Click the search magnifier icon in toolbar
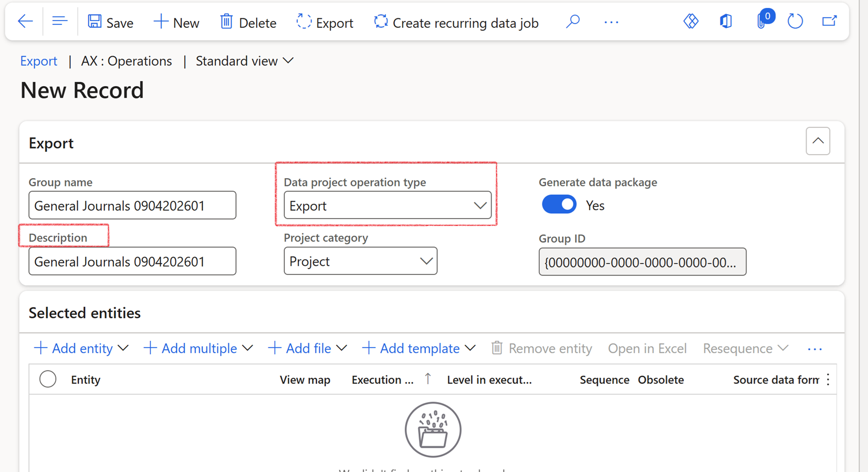 coord(573,22)
